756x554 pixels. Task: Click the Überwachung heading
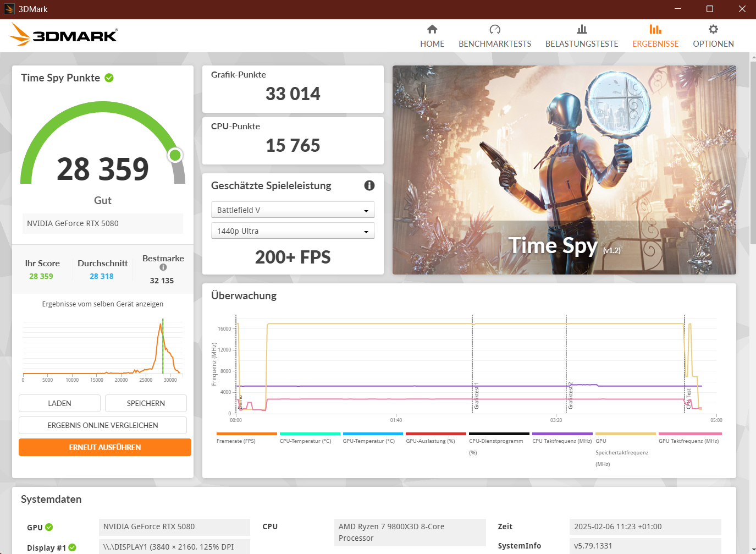click(x=244, y=296)
